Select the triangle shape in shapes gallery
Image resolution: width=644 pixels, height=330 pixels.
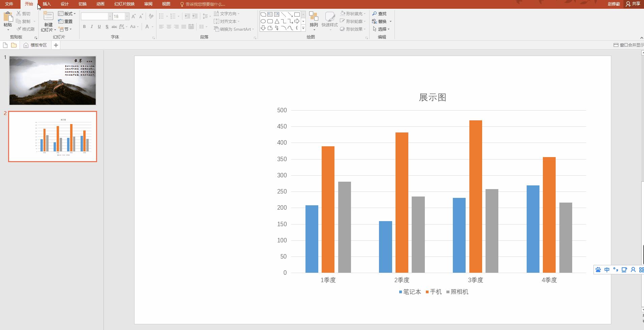pyautogui.click(x=276, y=21)
